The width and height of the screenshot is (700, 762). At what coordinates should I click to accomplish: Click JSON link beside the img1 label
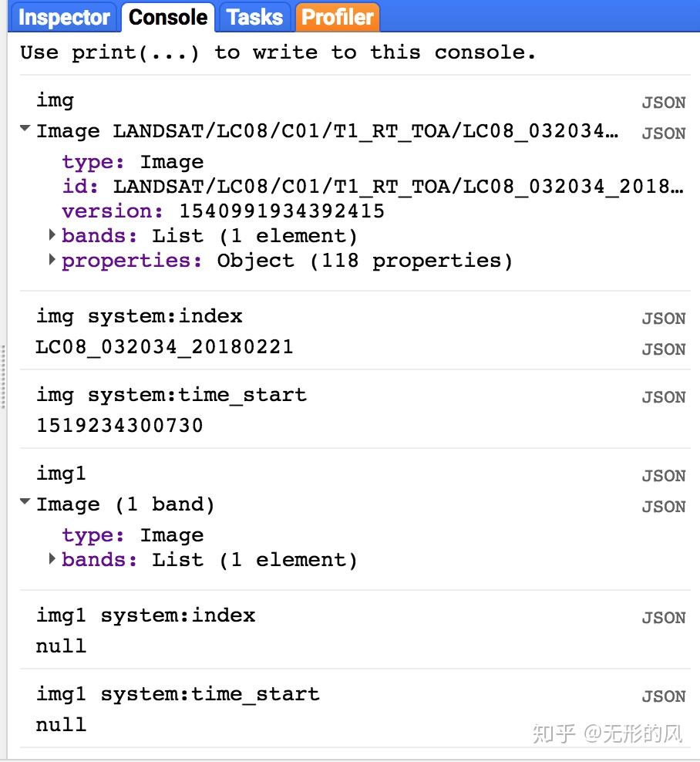click(x=663, y=476)
